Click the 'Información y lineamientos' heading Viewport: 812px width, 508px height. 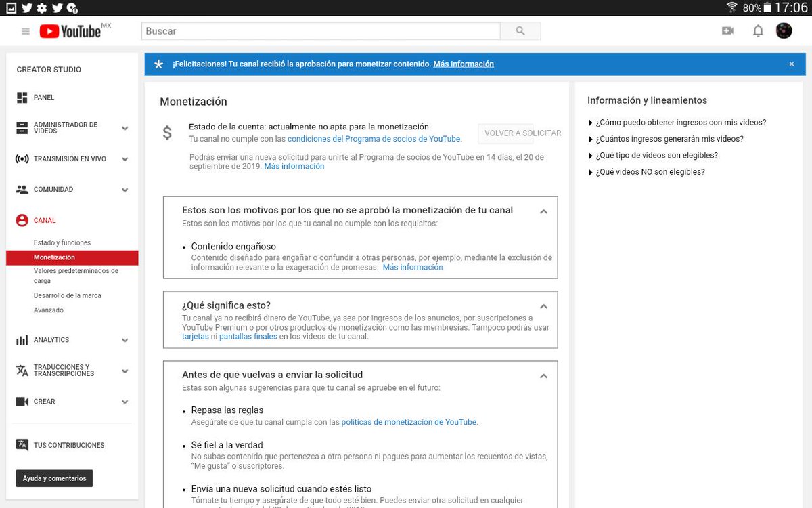pyautogui.click(x=647, y=100)
